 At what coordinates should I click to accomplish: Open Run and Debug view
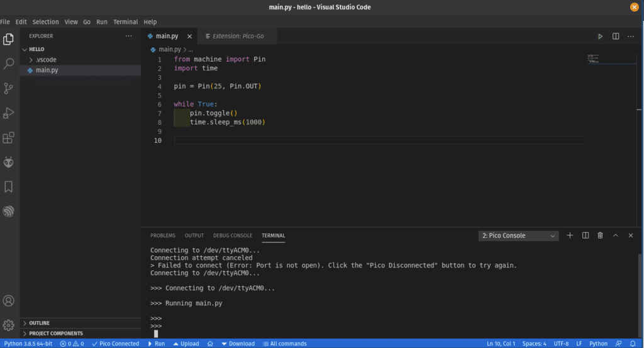[x=9, y=113]
